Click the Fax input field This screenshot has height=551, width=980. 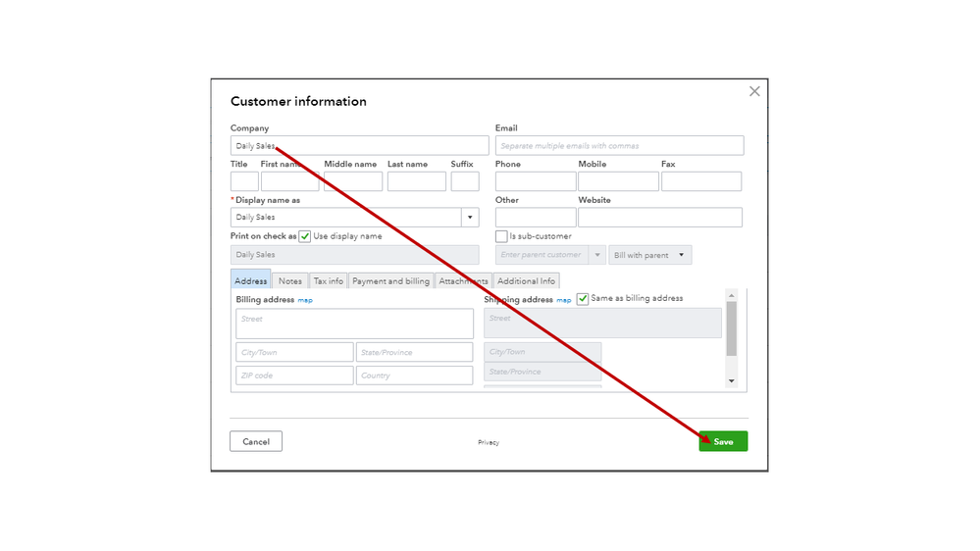[x=701, y=181]
